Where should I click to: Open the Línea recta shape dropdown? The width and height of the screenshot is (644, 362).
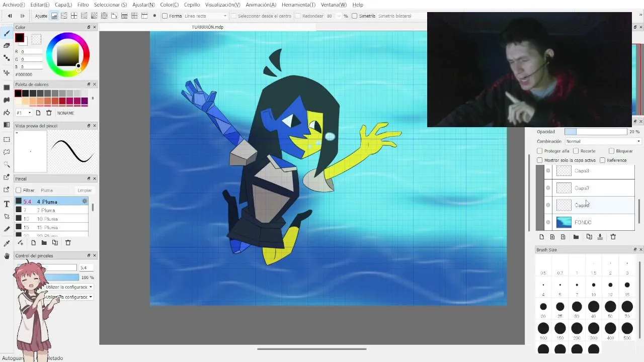[x=205, y=16]
